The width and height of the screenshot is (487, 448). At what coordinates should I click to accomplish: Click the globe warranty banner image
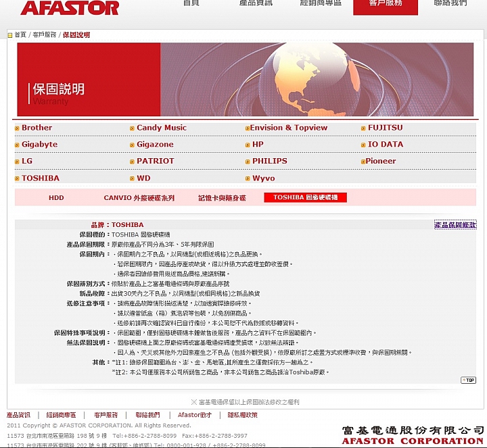246,80
